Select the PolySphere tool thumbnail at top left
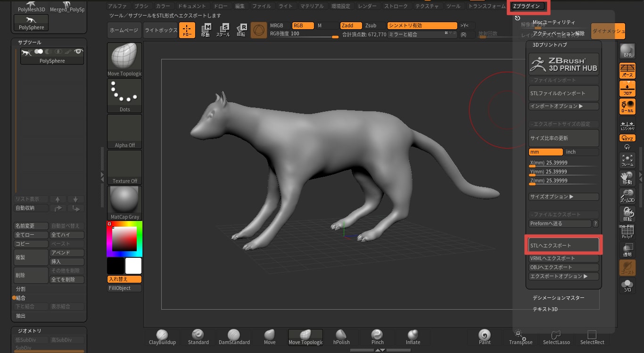 click(31, 23)
